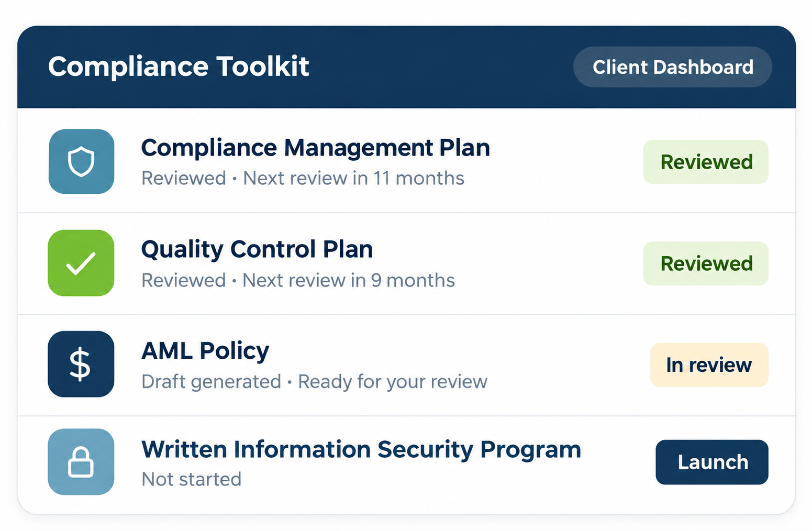Viewport: 812px width, 531px height.
Task: Click the "Draft generated · Ready for your review" text
Action: click(x=315, y=382)
